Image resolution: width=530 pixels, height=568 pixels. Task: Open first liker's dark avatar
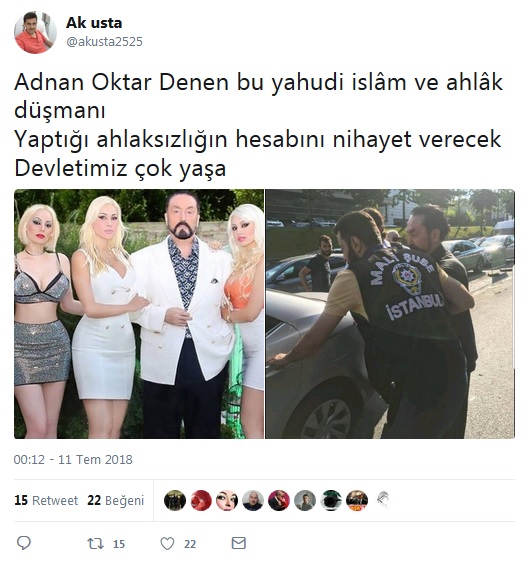pos(175,500)
